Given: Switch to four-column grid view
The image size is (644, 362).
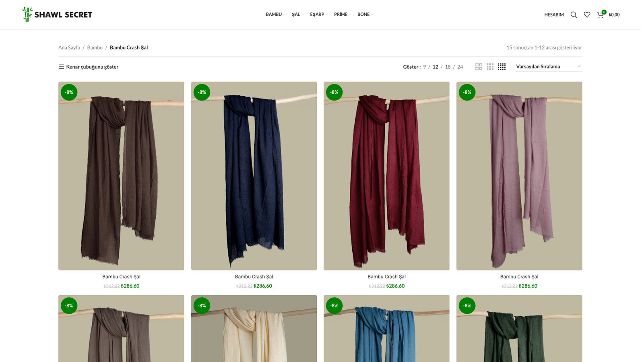Looking at the screenshot, I should pyautogui.click(x=502, y=67).
